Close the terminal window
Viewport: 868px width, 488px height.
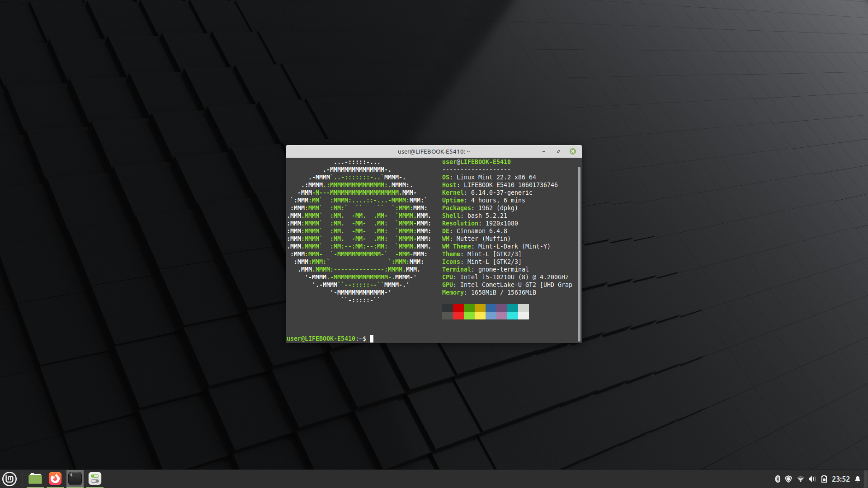pos(573,151)
